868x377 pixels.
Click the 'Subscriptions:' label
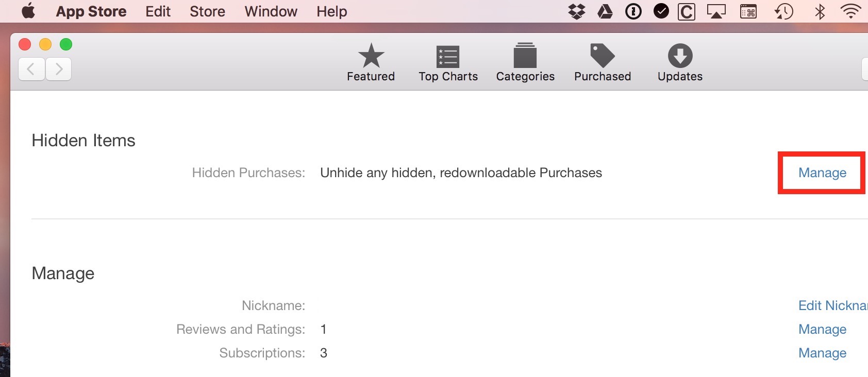(x=262, y=353)
